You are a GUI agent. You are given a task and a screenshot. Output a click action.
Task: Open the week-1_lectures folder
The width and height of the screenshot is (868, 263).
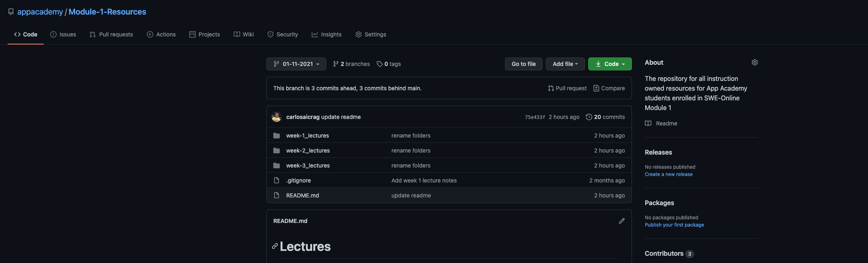tap(308, 136)
